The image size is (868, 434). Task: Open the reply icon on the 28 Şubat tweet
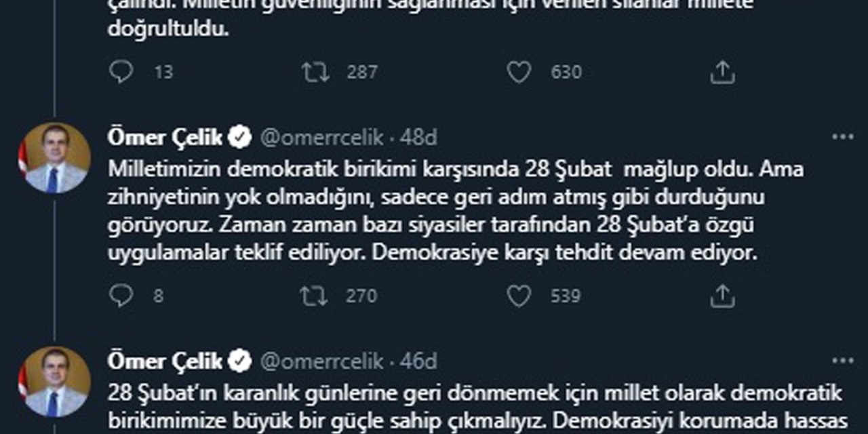pos(123,71)
